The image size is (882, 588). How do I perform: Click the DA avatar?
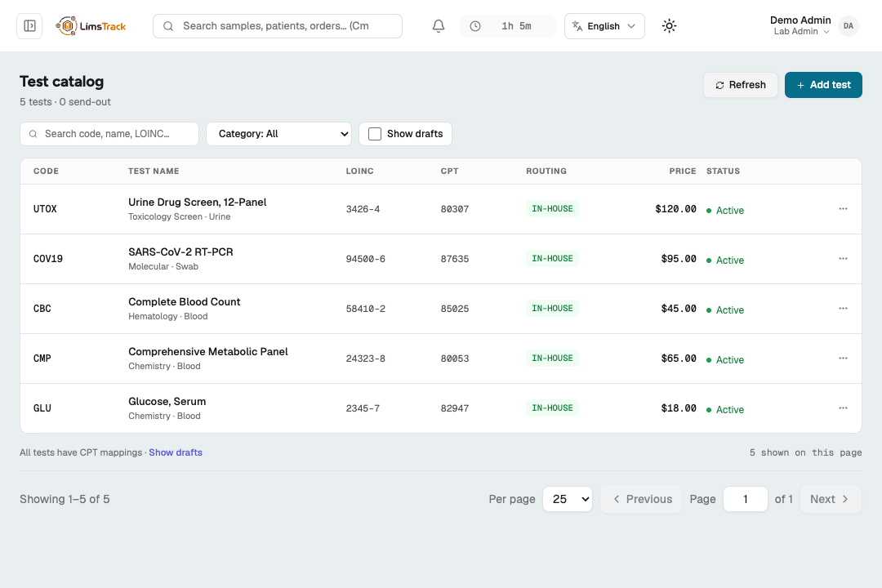[x=849, y=26]
